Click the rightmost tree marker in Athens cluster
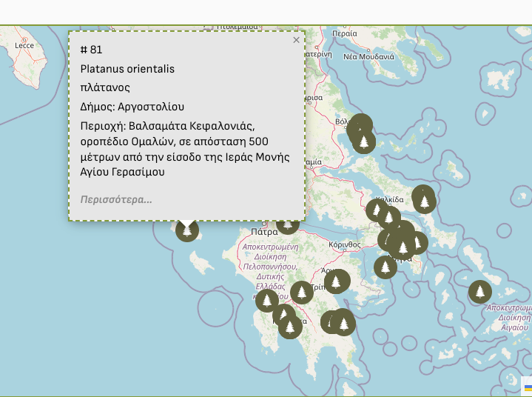Image resolution: width=532 pixels, height=397 pixels. click(x=417, y=242)
